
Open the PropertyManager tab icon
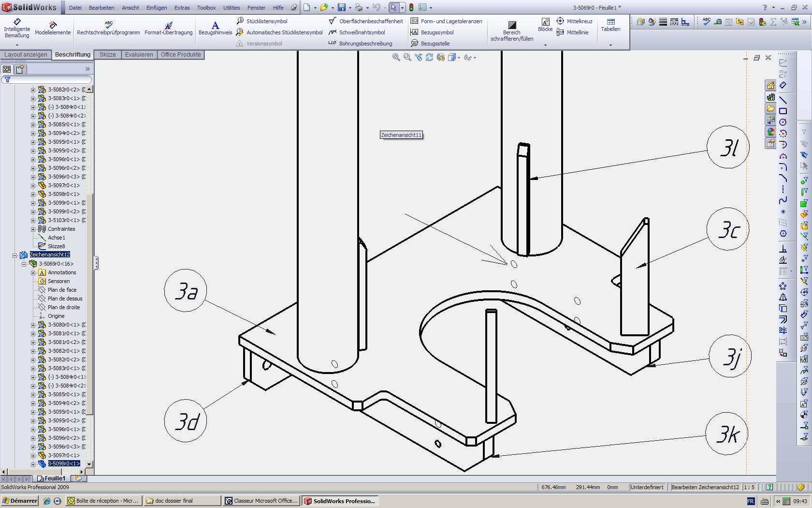pos(20,69)
